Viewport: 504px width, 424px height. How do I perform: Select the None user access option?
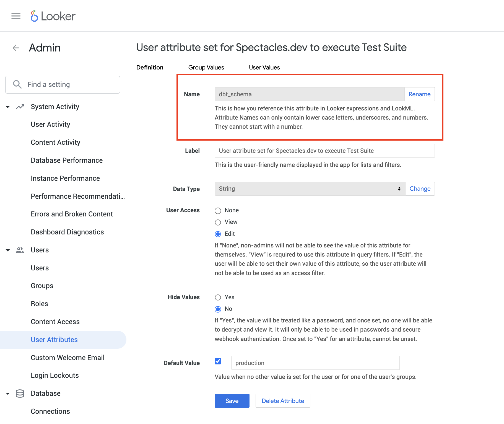click(x=218, y=211)
